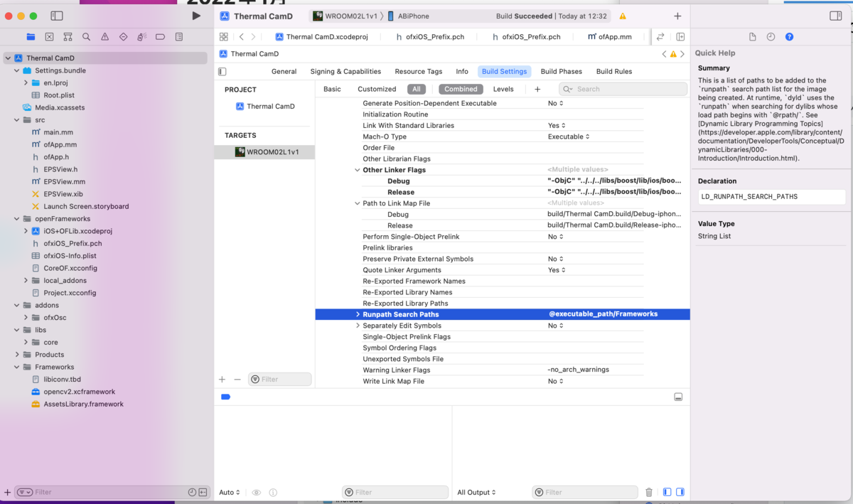The height and width of the screenshot is (504, 853).
Task: Toggle the project and targets list sidebar
Action: (x=222, y=71)
